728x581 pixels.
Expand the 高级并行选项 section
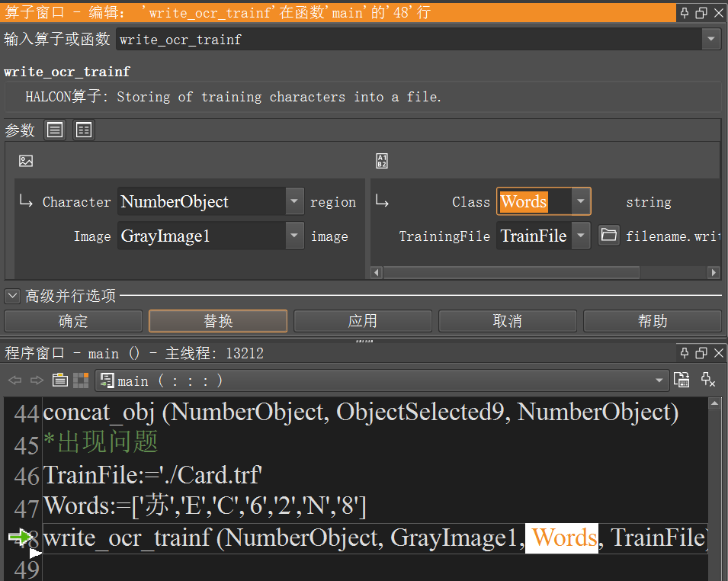point(12,295)
